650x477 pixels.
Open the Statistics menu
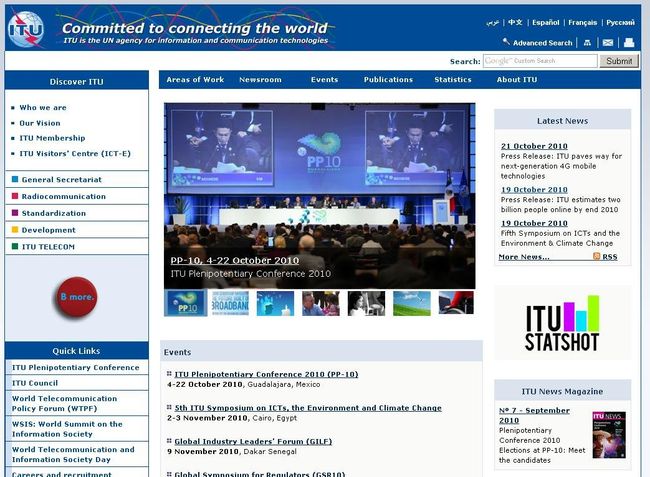(453, 80)
